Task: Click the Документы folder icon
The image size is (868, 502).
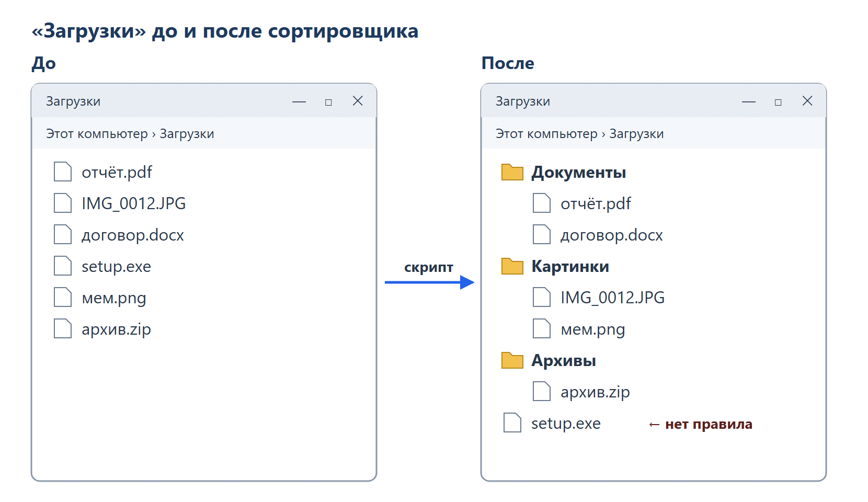Action: [x=512, y=172]
